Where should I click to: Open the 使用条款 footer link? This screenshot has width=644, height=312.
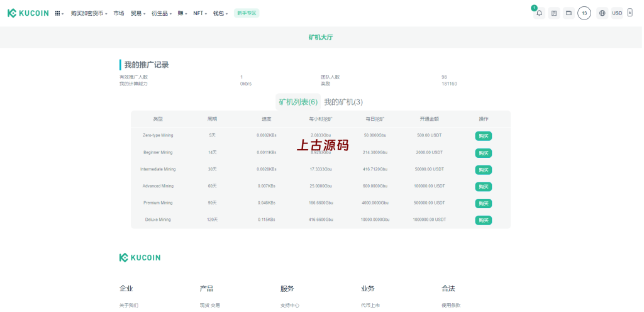pyautogui.click(x=451, y=306)
